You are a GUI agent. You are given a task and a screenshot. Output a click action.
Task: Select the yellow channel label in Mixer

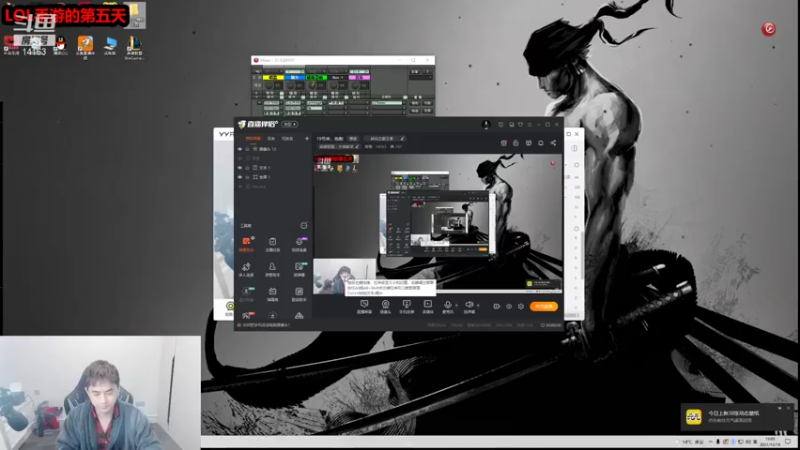pyautogui.click(x=273, y=78)
